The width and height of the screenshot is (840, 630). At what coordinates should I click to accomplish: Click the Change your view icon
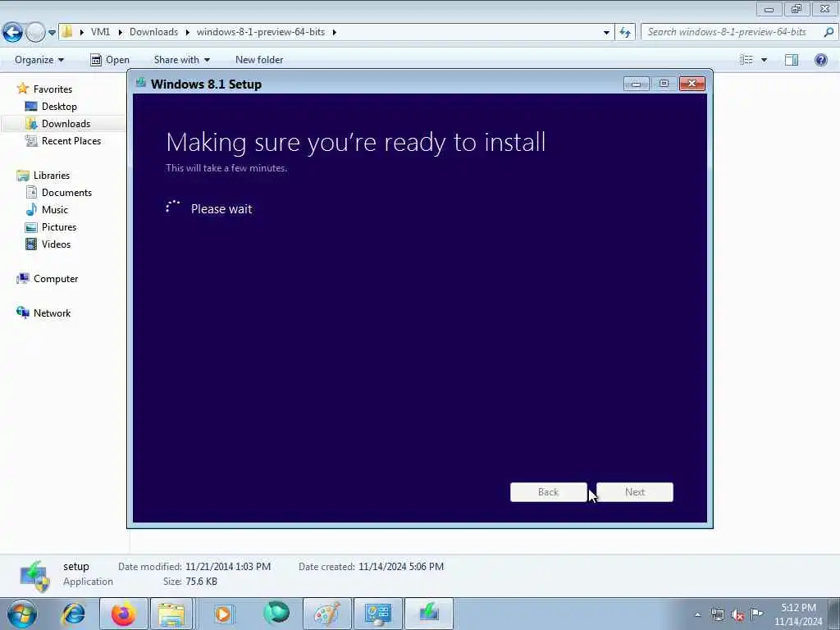click(x=746, y=60)
